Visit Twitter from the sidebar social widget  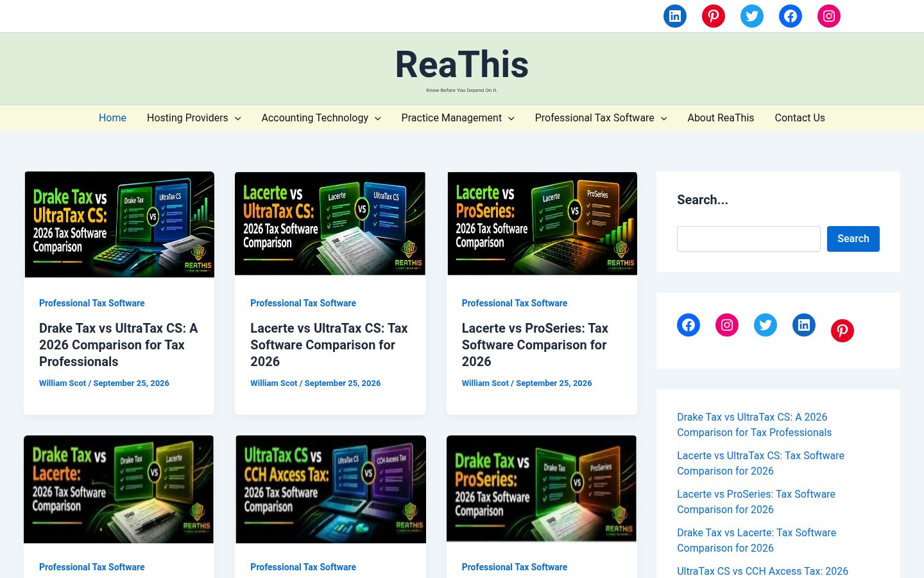(x=766, y=325)
